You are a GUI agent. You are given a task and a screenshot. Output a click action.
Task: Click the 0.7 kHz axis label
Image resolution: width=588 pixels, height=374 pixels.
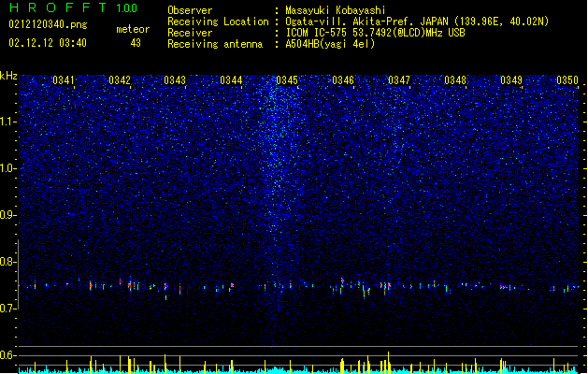click(x=7, y=309)
